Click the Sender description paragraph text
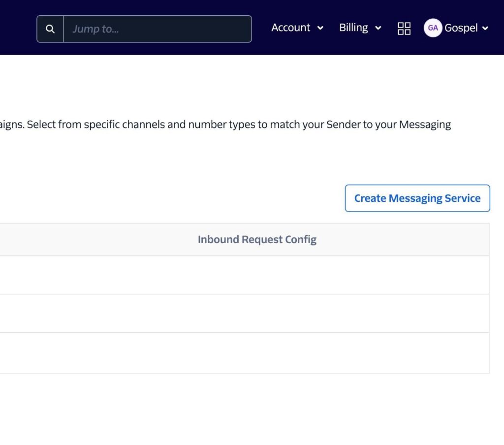Viewport: 504px width, 445px height. click(197, 125)
